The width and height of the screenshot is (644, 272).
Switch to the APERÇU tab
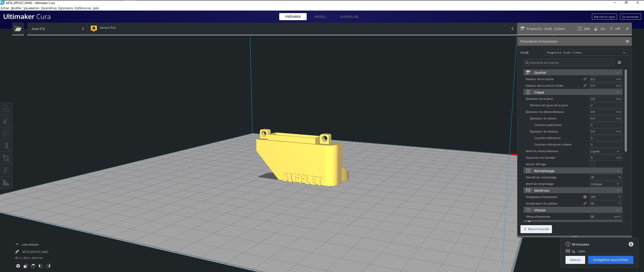pyautogui.click(x=320, y=17)
